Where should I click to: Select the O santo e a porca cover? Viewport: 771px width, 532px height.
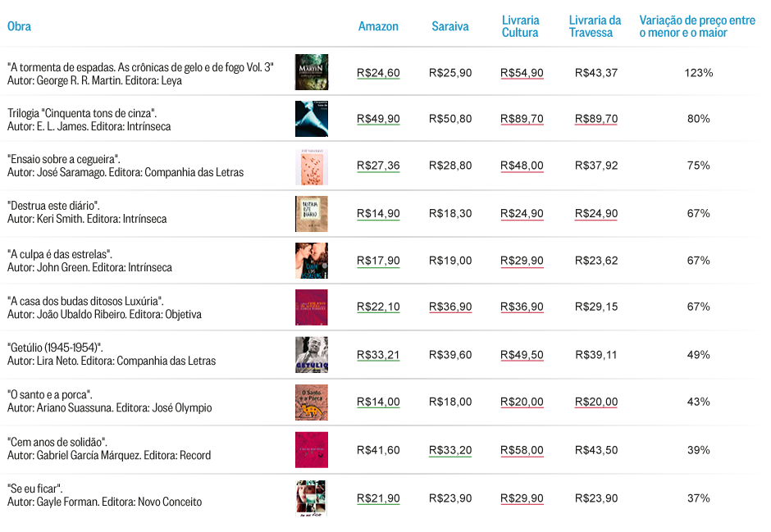[x=311, y=402]
